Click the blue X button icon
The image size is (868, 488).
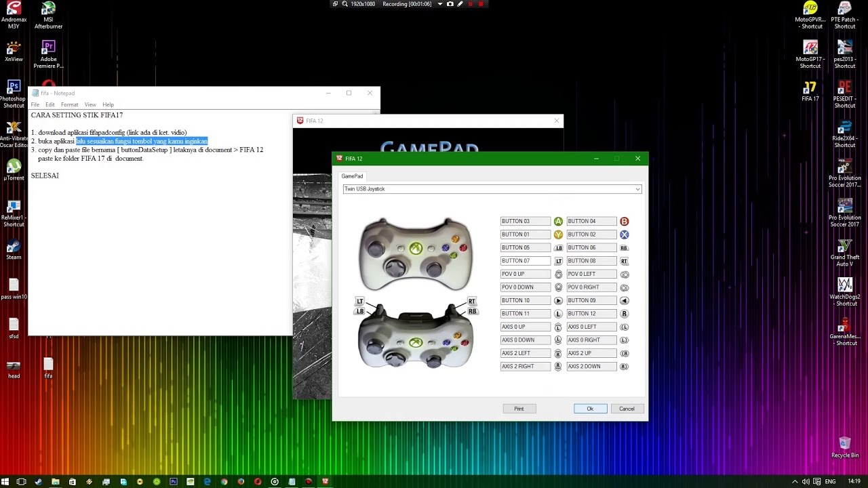pyautogui.click(x=625, y=235)
